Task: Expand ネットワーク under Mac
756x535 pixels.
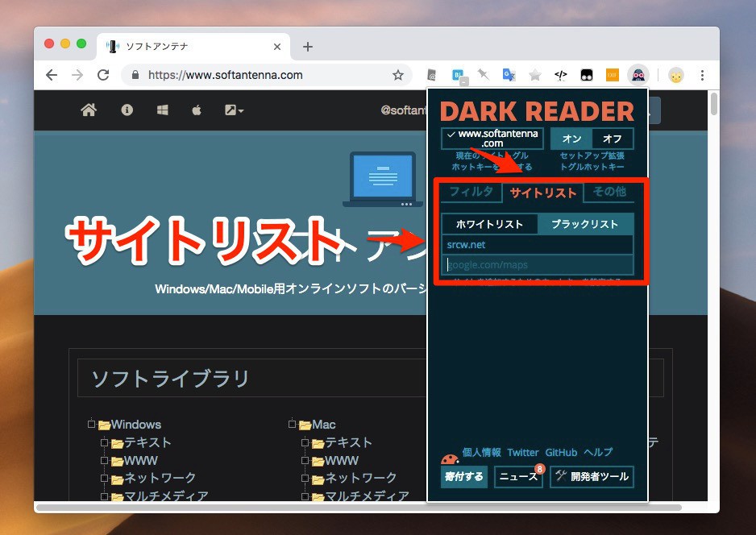Action: pyautogui.click(x=305, y=478)
